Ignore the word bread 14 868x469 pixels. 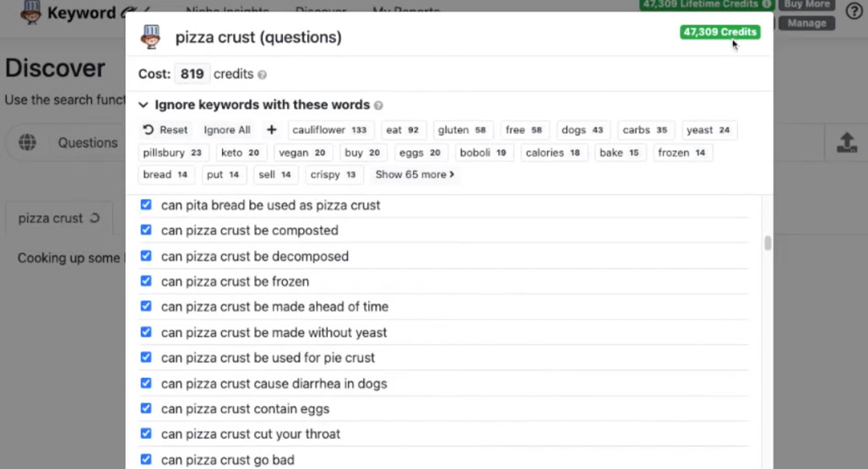[x=165, y=175]
